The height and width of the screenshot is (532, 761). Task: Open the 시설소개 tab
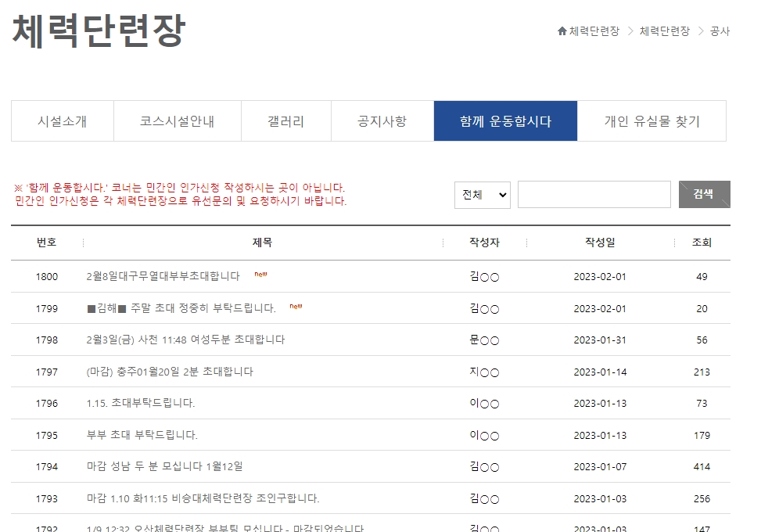click(62, 120)
